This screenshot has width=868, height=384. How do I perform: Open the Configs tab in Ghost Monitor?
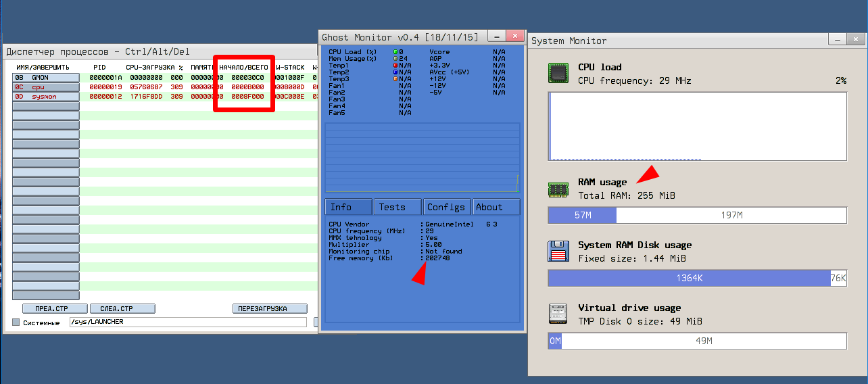(445, 207)
